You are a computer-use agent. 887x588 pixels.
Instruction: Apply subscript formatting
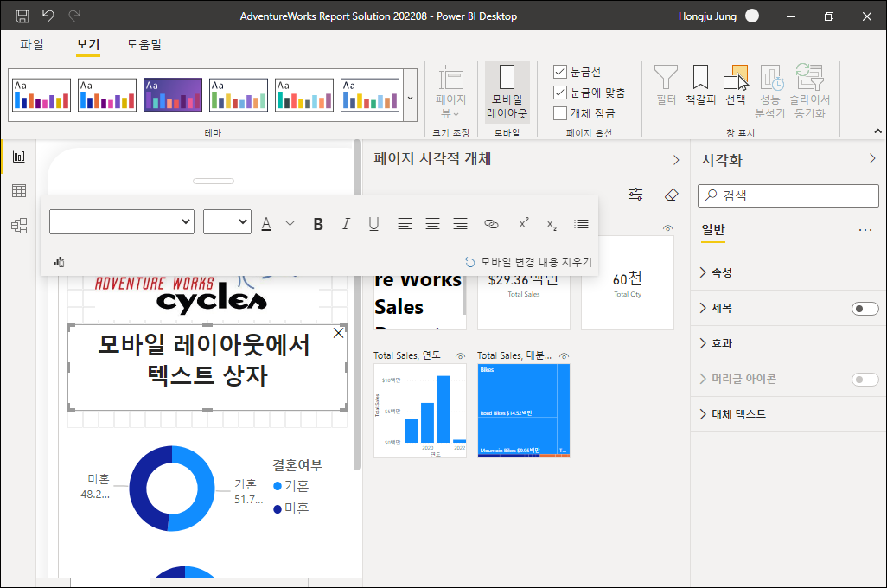pos(552,225)
